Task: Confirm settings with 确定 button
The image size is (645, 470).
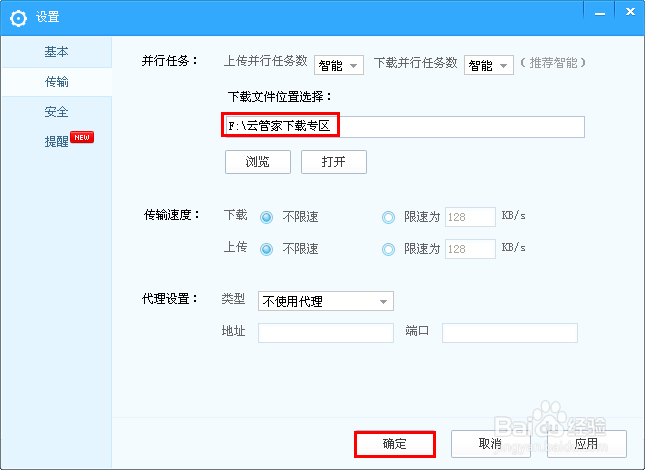Action: point(395,444)
